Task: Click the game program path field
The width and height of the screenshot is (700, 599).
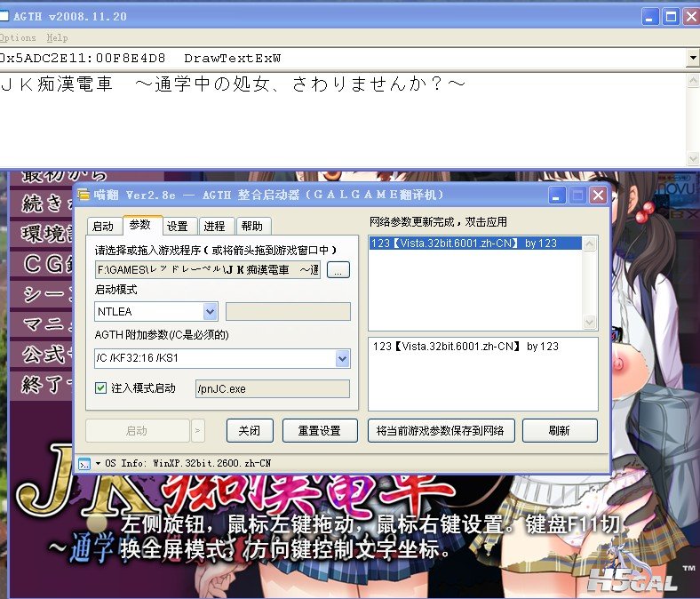Action: 208,270
